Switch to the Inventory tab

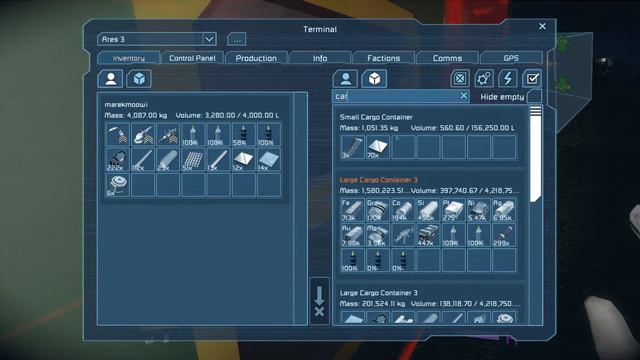click(129, 58)
